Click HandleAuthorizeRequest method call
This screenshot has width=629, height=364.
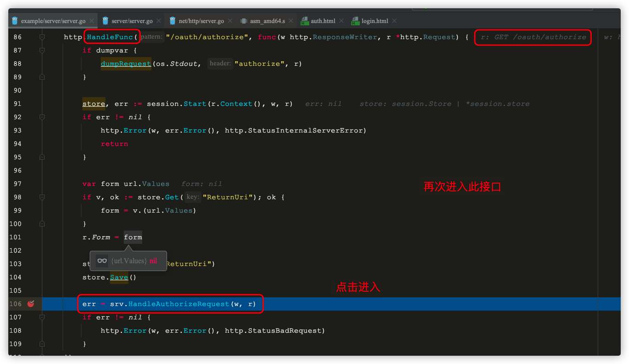pos(179,304)
